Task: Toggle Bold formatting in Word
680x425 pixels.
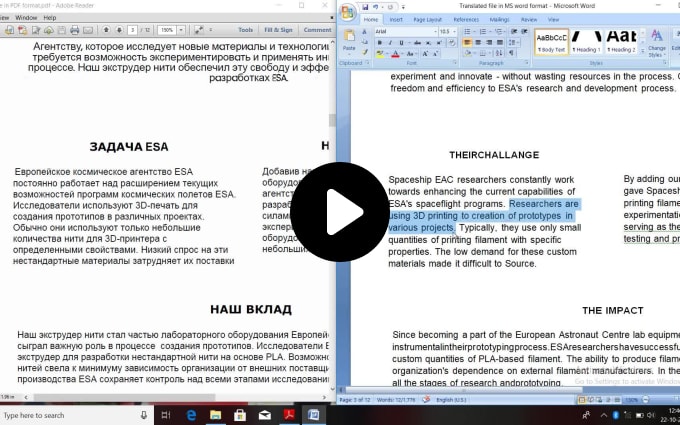Action: (x=379, y=42)
